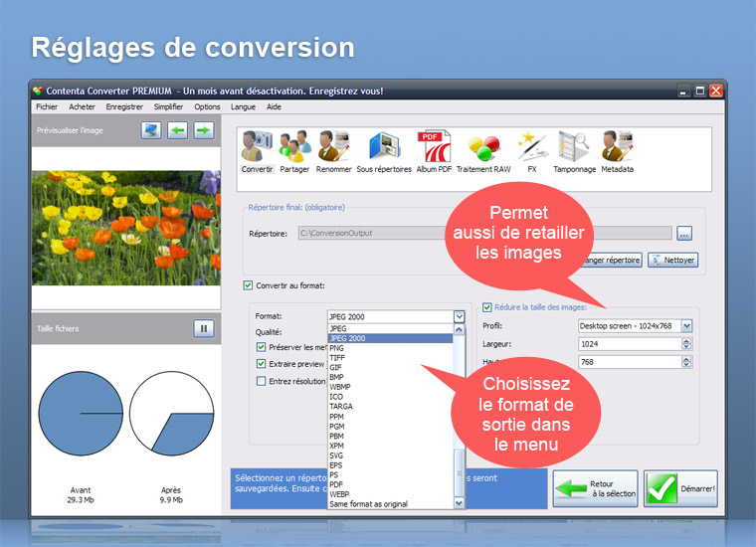The width and height of the screenshot is (756, 547).
Task: Open the Enregistrer menu
Action: point(124,106)
